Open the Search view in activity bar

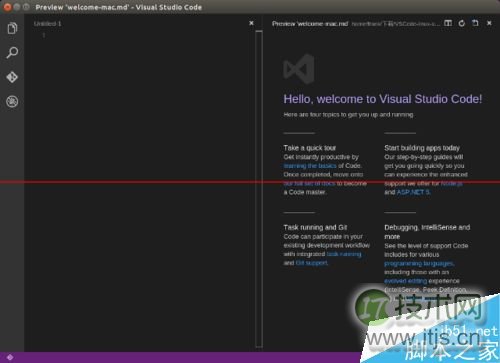click(12, 53)
